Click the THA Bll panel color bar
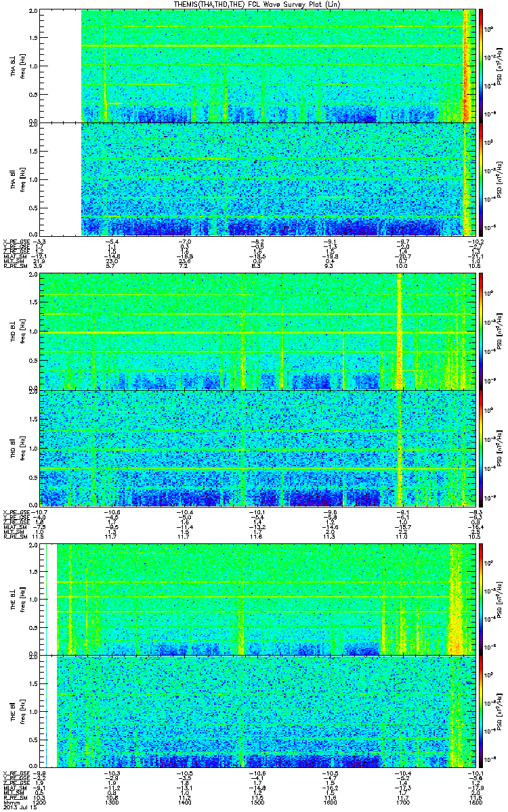 pos(480,179)
